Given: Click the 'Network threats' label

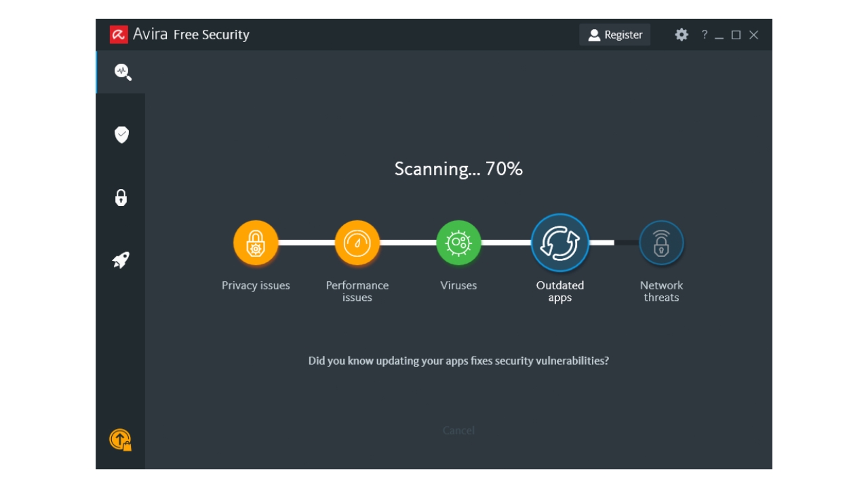Looking at the screenshot, I should coord(661,291).
